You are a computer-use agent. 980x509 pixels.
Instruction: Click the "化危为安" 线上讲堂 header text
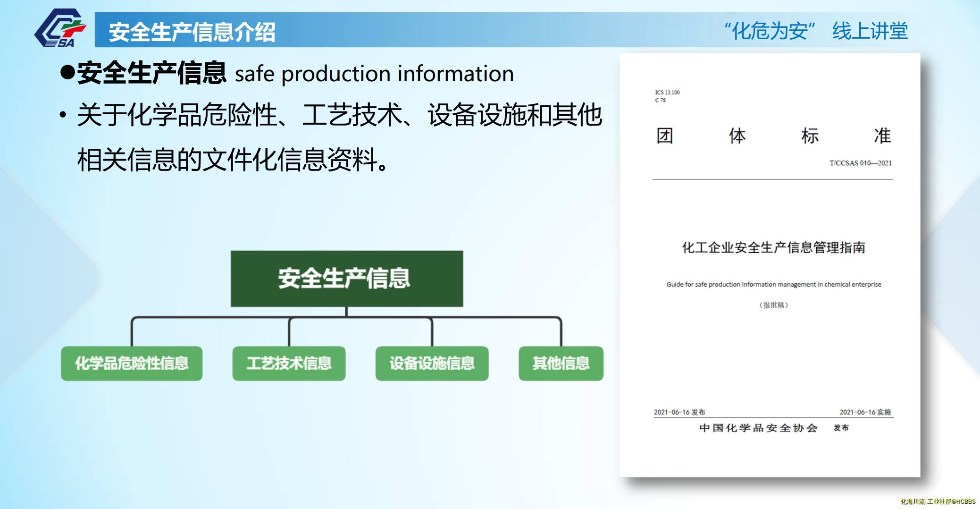(816, 31)
